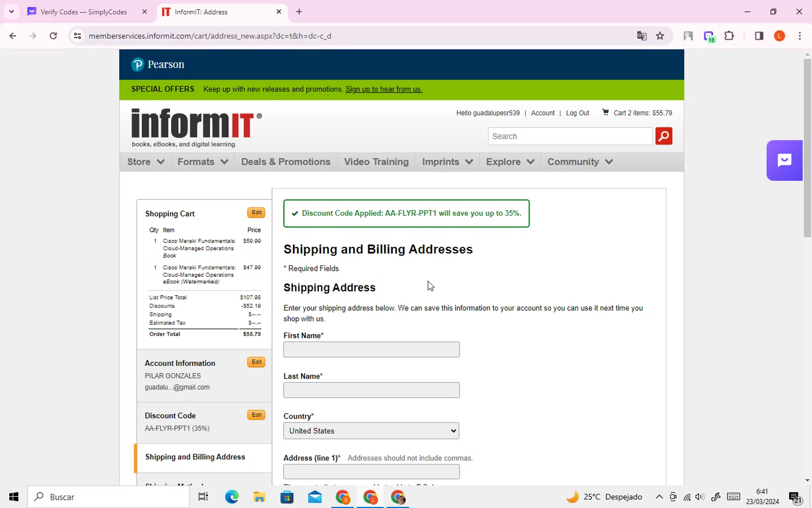Click the Discounts value -$52.19
This screenshot has height=508, width=812.
251,306
